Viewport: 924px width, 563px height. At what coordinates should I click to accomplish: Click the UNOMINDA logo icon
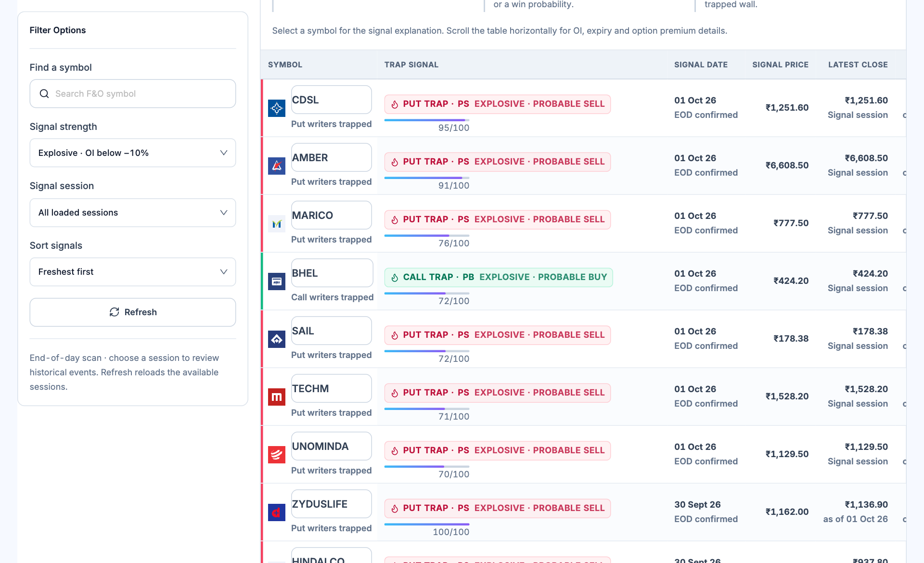click(277, 455)
